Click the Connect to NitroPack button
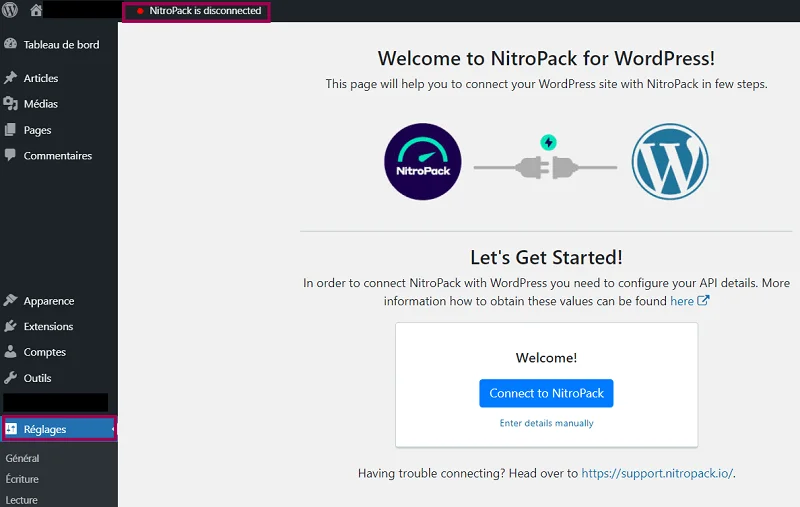Image resolution: width=800 pixels, height=507 pixels. tap(546, 393)
